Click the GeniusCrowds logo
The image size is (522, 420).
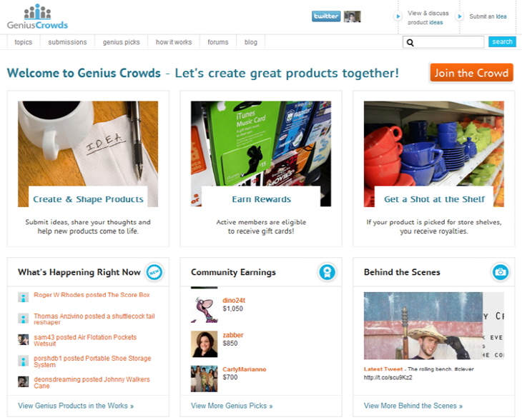click(x=37, y=16)
